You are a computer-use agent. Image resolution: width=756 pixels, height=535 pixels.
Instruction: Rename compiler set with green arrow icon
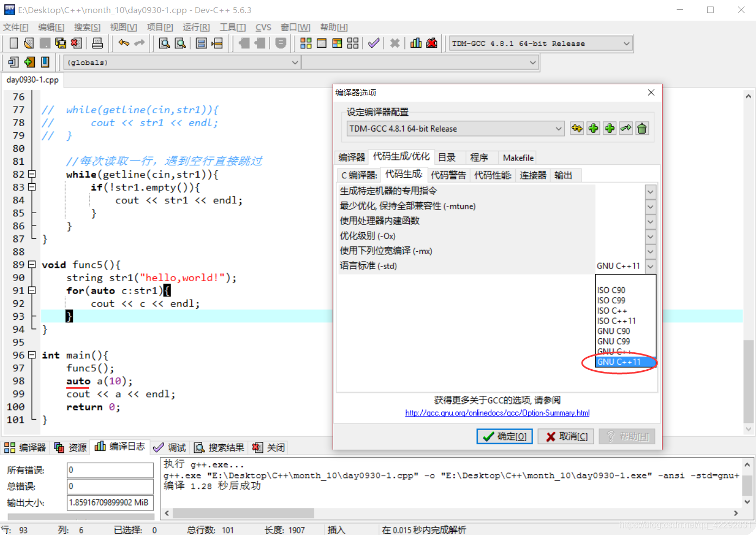point(626,128)
